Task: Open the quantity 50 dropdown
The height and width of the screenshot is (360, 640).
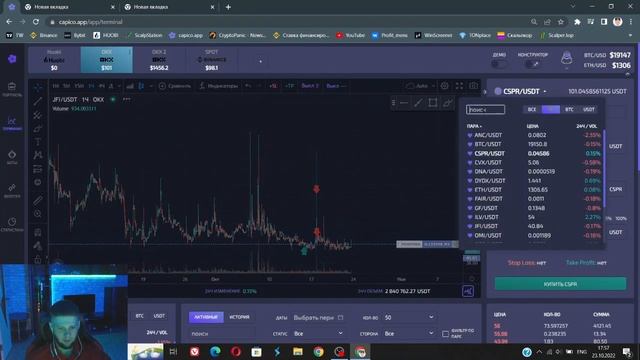Action: (409, 317)
